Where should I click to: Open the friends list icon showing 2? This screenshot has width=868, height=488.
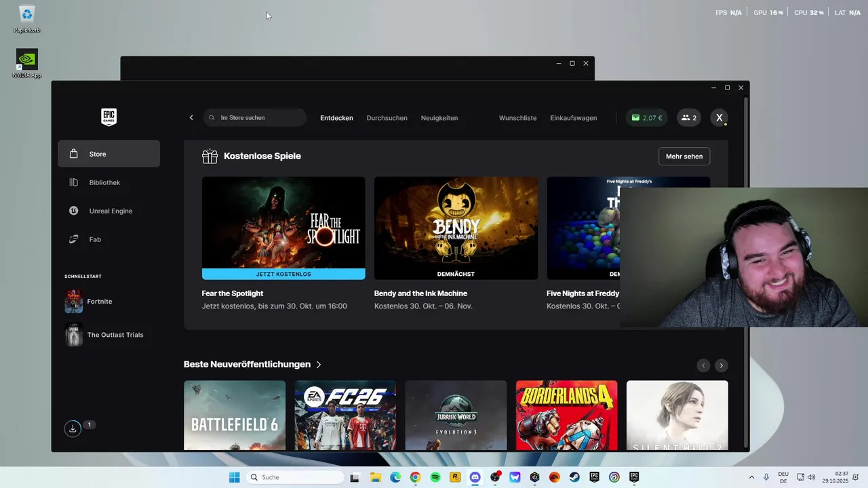pyautogui.click(x=689, y=117)
